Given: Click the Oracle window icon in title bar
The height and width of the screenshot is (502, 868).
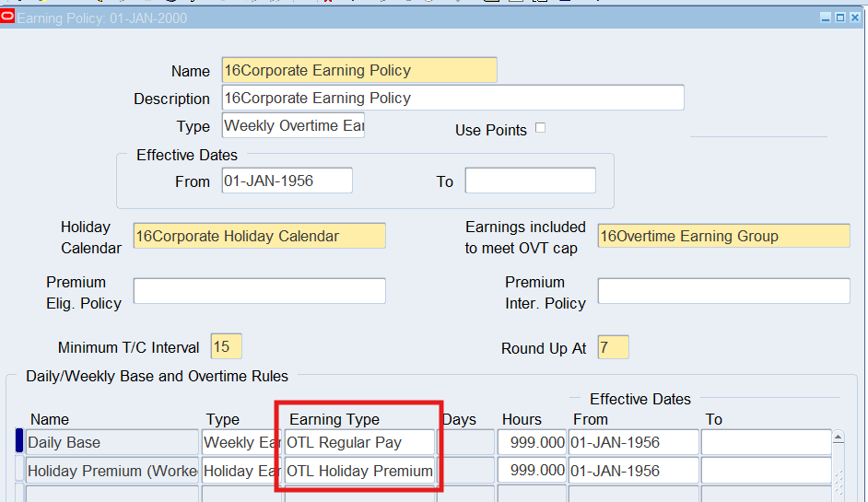Looking at the screenshot, I should click(8, 17).
